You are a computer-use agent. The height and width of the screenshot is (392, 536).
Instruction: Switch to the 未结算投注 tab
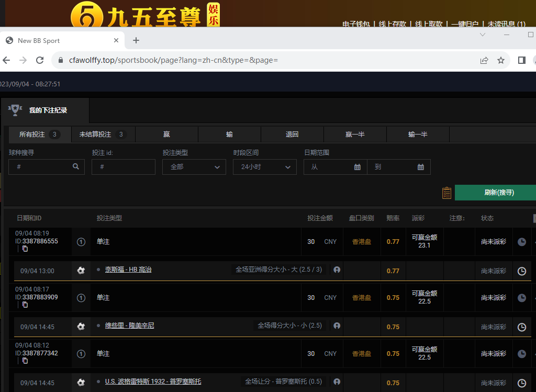[x=103, y=135]
